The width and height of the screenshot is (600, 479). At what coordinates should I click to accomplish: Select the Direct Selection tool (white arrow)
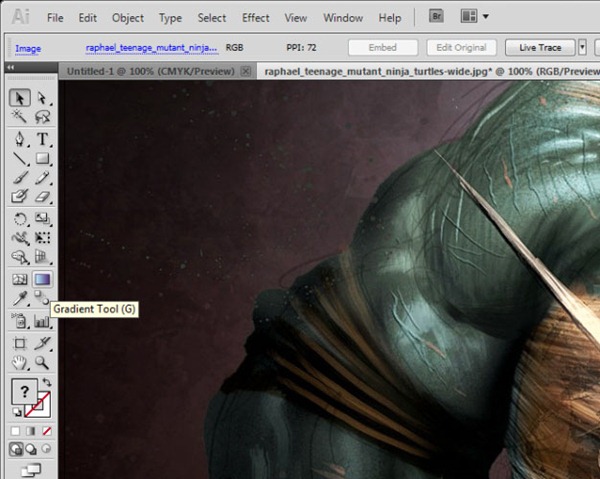coord(42,98)
